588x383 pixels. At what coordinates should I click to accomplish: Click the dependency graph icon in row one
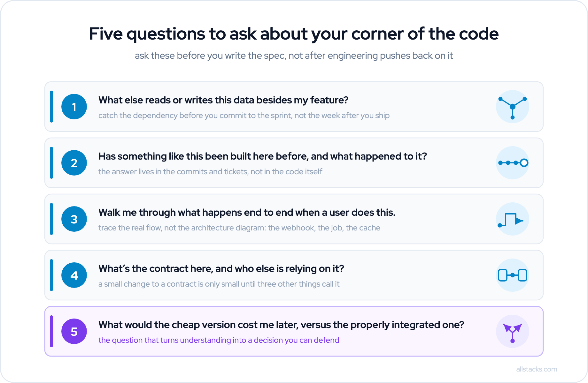(513, 107)
